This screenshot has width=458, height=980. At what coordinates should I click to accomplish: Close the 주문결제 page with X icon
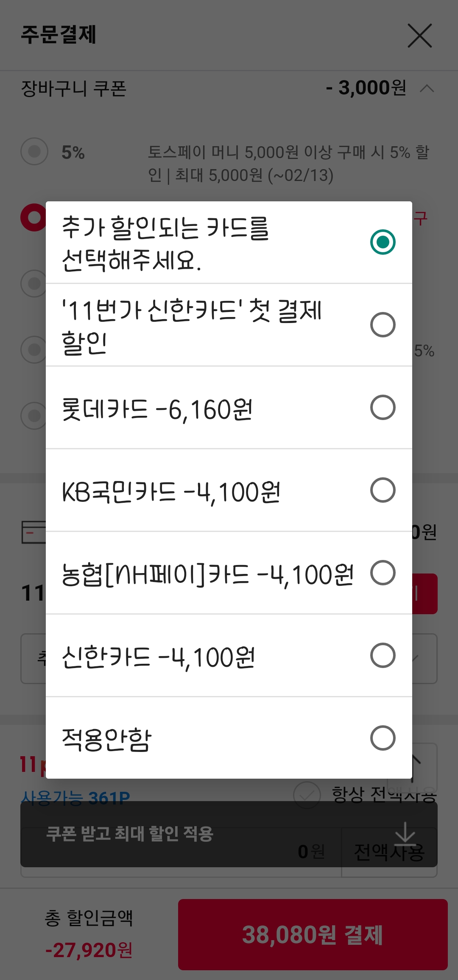tap(419, 36)
